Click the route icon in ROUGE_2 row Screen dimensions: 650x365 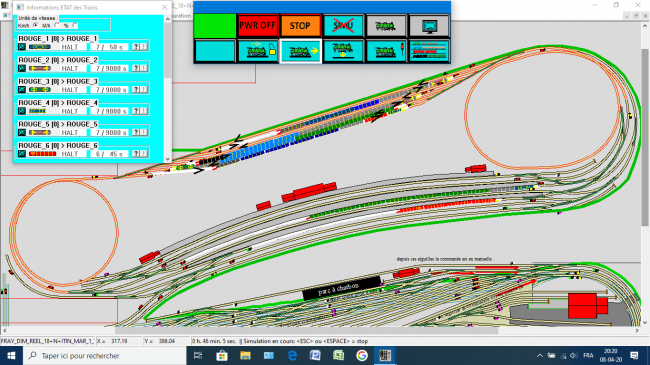22,68
